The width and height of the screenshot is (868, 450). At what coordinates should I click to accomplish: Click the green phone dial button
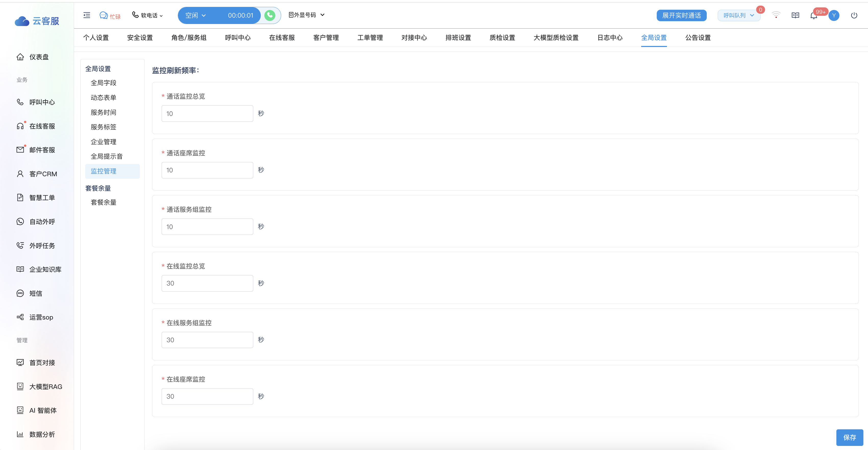click(x=270, y=15)
